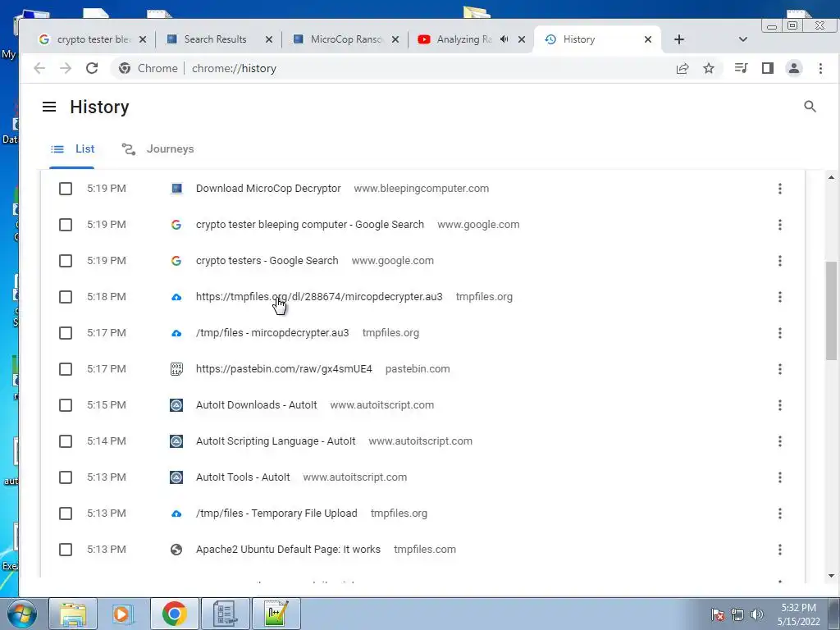Check the tmpfiles.org/dl/288674 entry checkbox

click(66, 297)
